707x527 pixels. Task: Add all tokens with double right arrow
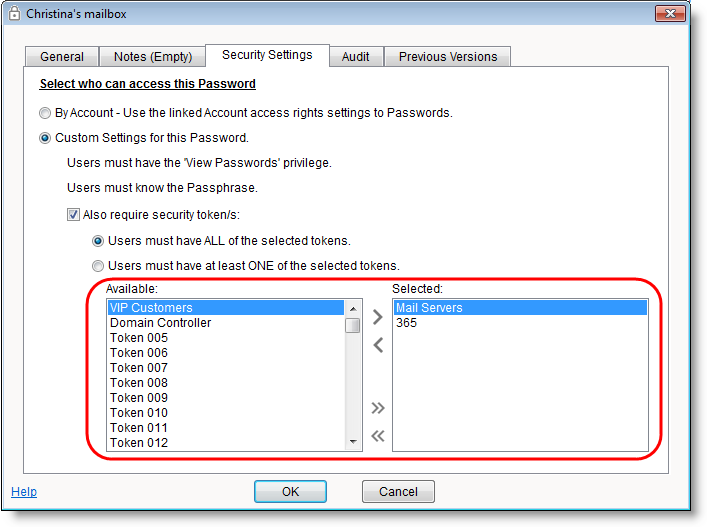click(377, 408)
